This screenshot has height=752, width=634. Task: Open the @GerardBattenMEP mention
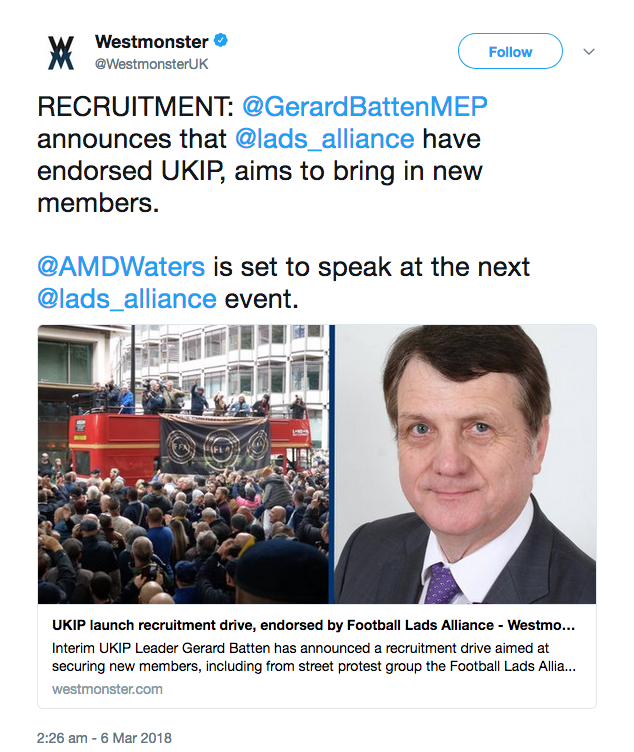click(365, 108)
